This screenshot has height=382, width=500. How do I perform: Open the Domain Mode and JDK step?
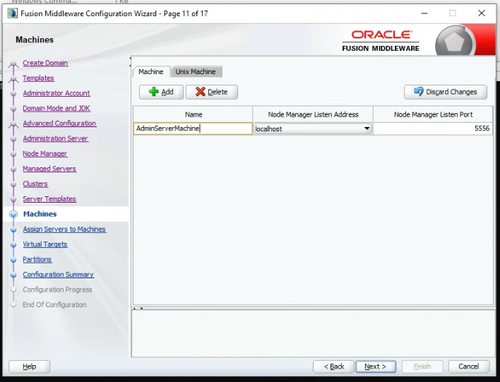click(56, 108)
